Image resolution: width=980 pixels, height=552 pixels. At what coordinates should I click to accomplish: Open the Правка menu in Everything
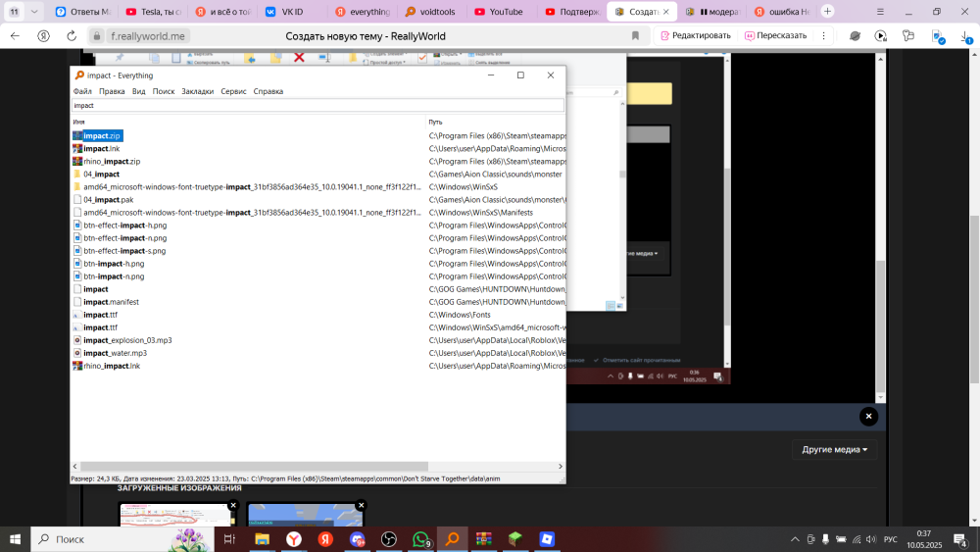pyautogui.click(x=112, y=91)
